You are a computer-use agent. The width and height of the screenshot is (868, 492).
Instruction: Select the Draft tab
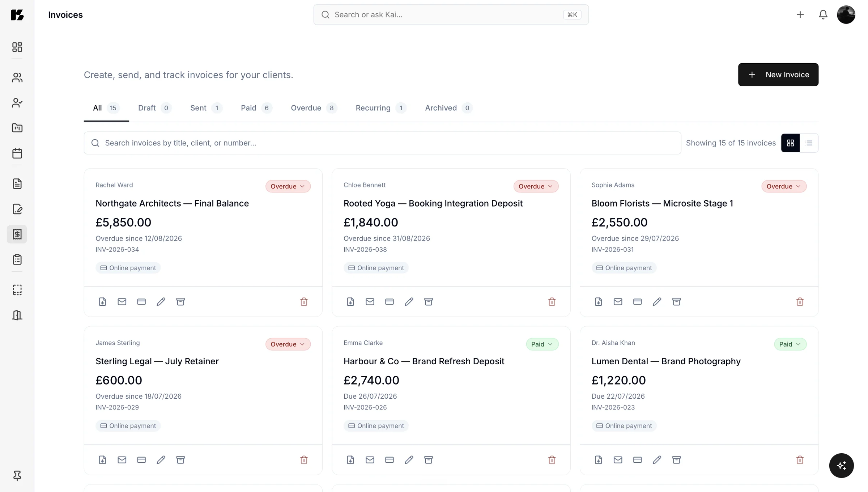pyautogui.click(x=154, y=108)
